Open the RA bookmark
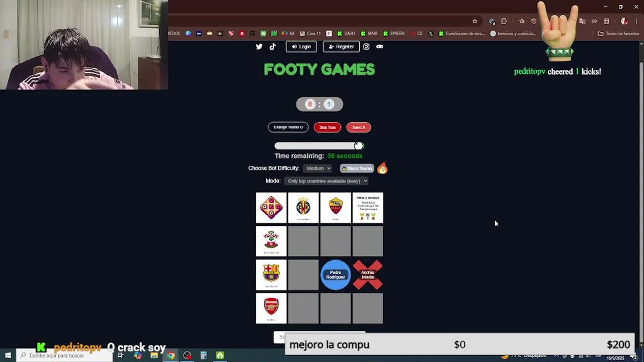 [x=288, y=34]
